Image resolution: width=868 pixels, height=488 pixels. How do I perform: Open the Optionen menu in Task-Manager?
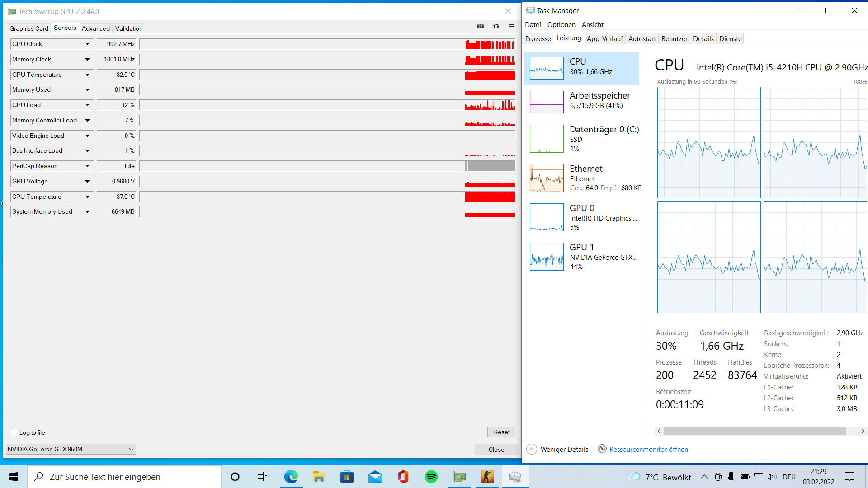pos(561,25)
